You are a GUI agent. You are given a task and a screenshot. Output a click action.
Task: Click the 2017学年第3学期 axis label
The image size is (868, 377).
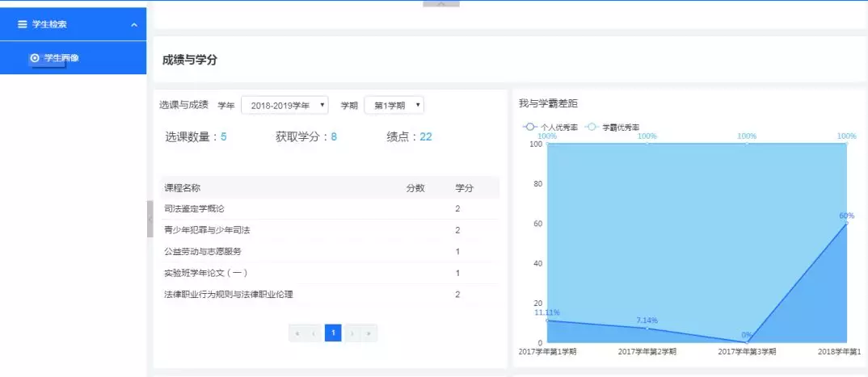[747, 352]
